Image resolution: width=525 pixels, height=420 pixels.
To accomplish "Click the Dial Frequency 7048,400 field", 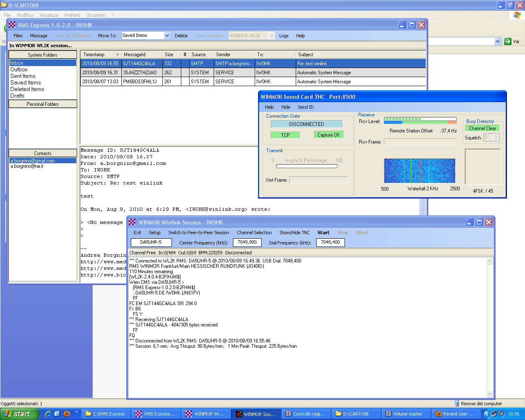I will pyautogui.click(x=331, y=242).
